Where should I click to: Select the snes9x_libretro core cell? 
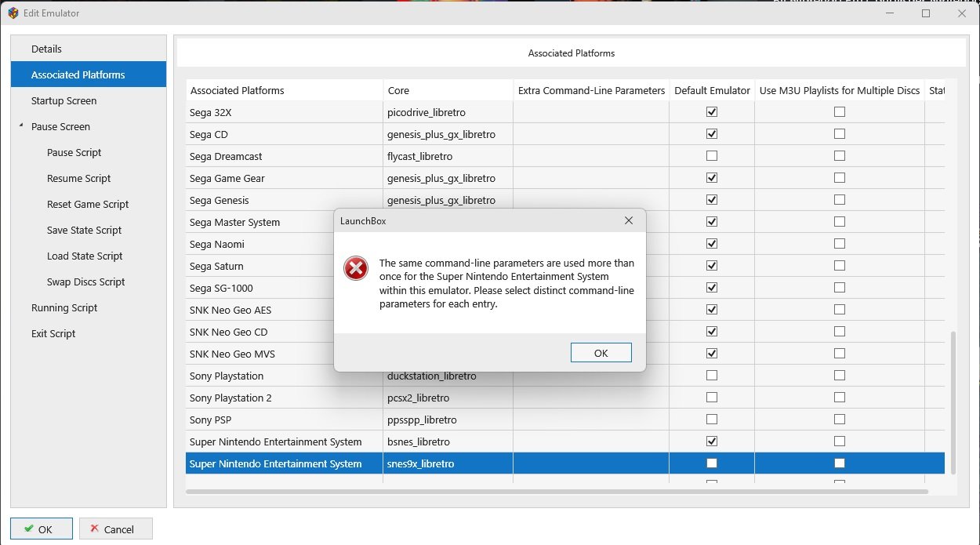pos(448,463)
